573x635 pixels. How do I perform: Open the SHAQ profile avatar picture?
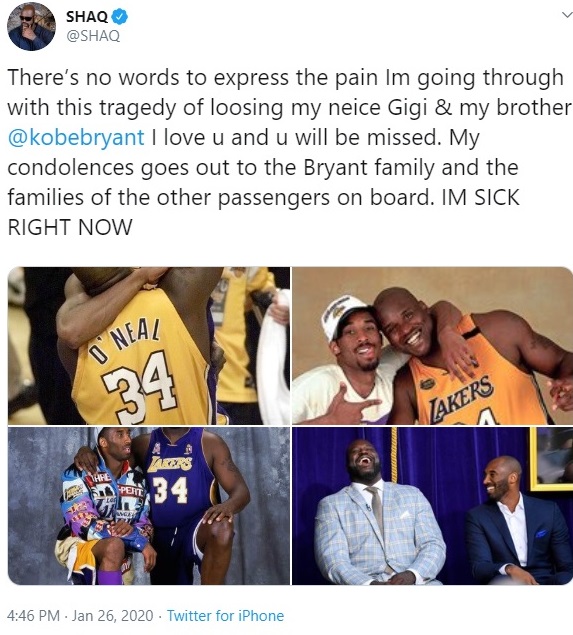(31, 28)
